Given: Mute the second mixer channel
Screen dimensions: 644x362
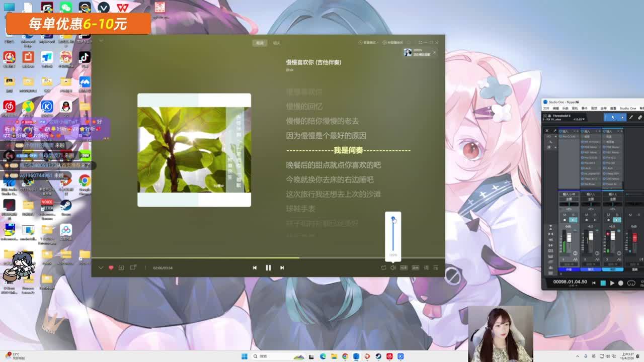Looking at the screenshot, I should point(586,215).
